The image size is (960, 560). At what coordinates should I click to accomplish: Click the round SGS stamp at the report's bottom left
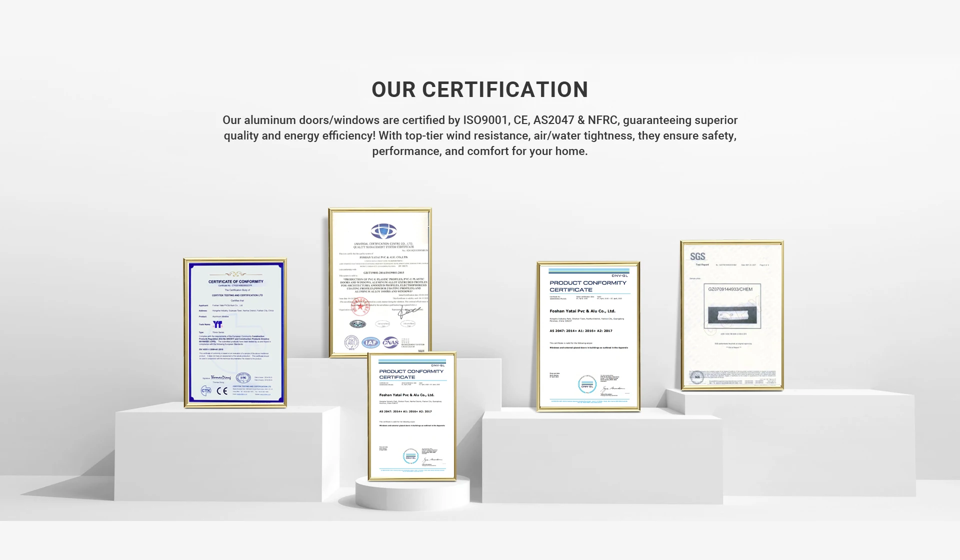(697, 377)
